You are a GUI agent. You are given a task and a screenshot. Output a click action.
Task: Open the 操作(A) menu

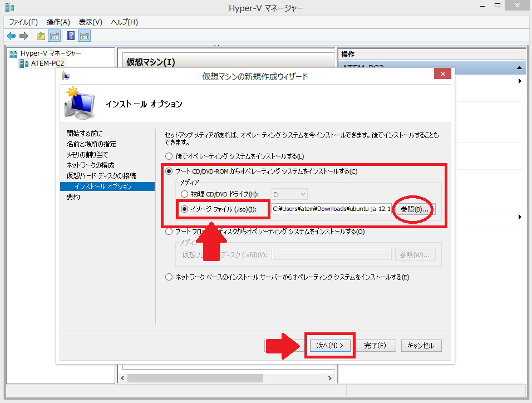(x=58, y=22)
